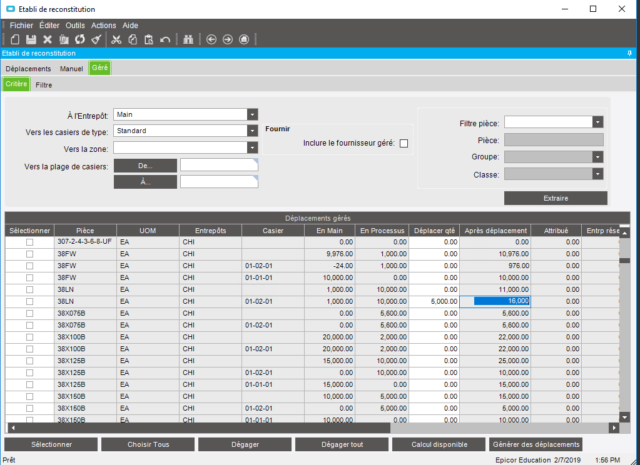Image resolution: width=640 pixels, height=465 pixels.
Task: Click the Refresh arrows toolbar icon
Action: pyautogui.click(x=80, y=40)
